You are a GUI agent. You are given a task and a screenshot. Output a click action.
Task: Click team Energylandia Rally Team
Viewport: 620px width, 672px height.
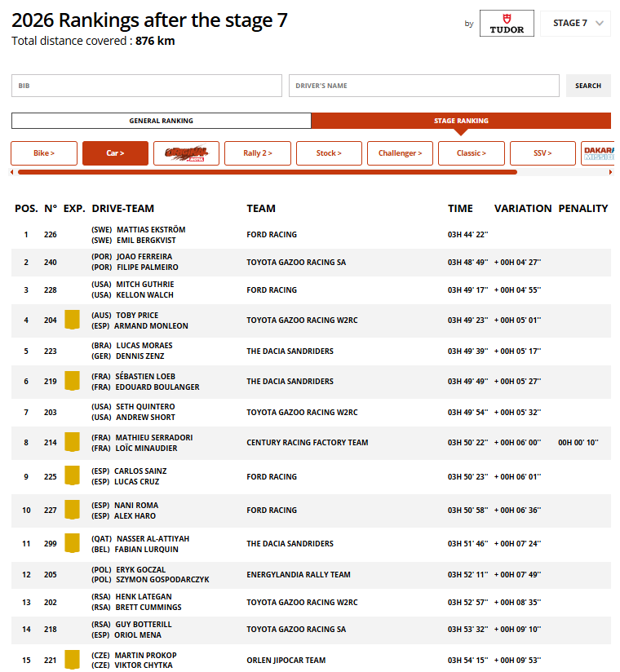click(x=299, y=574)
